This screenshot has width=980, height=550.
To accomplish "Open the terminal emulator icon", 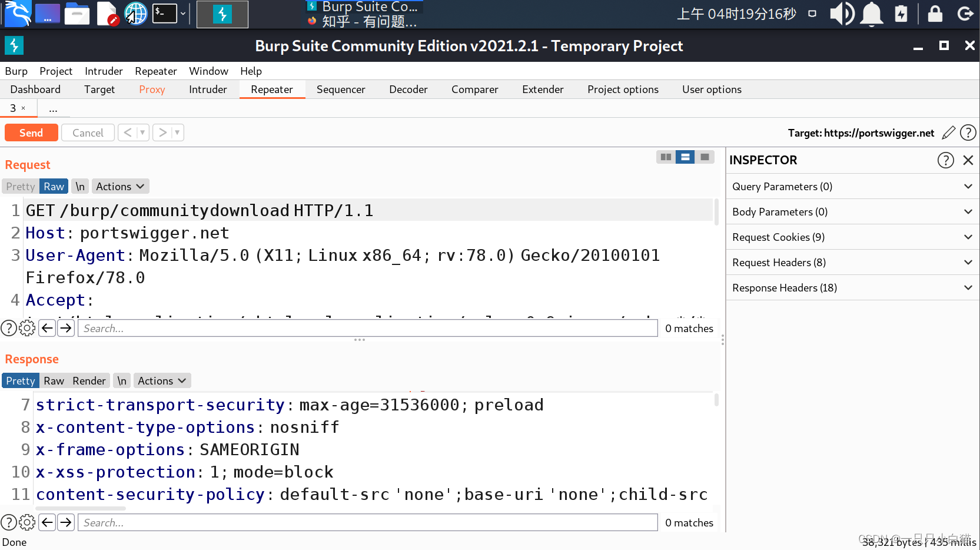I will click(165, 14).
